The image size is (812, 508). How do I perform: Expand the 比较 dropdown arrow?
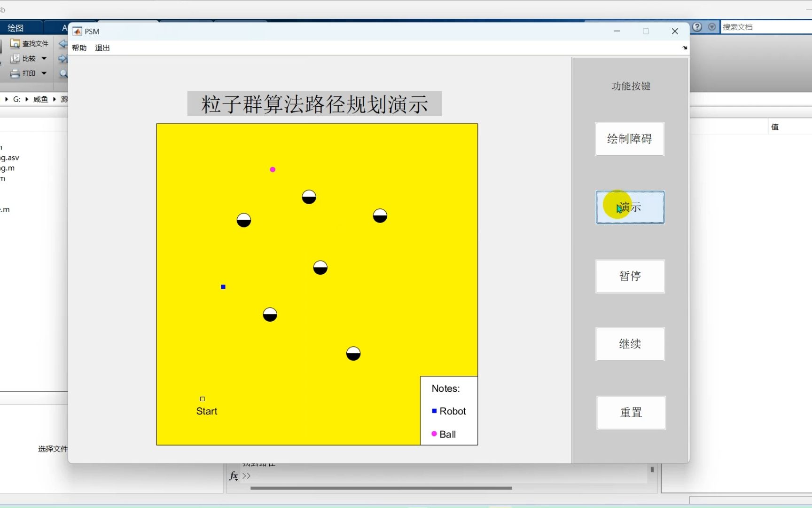click(44, 58)
